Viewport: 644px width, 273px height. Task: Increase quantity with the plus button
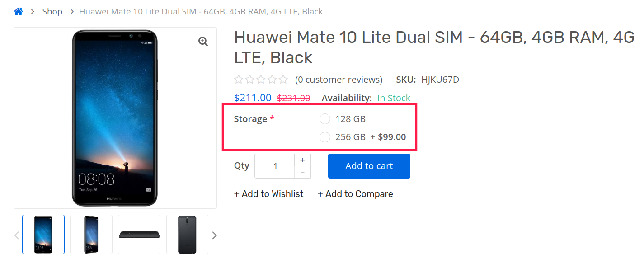point(302,160)
